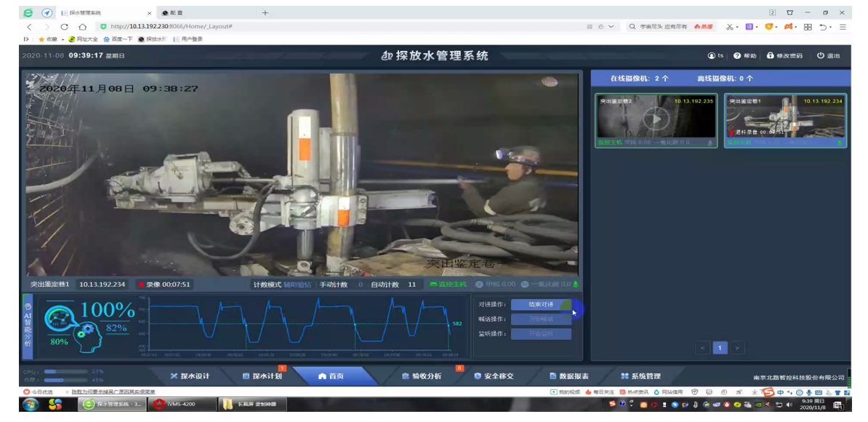Click the ts user account icon
This screenshot has width=868, height=422.
point(711,56)
